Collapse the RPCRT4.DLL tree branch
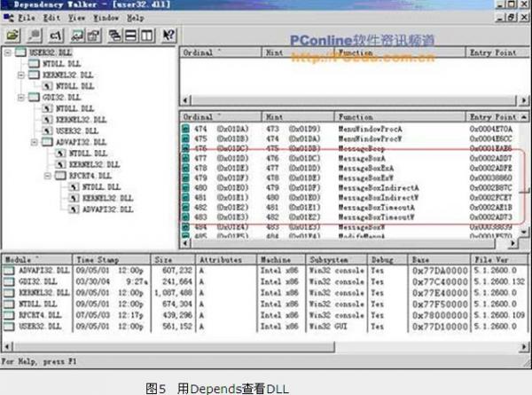532x395 pixels. tap(48, 176)
